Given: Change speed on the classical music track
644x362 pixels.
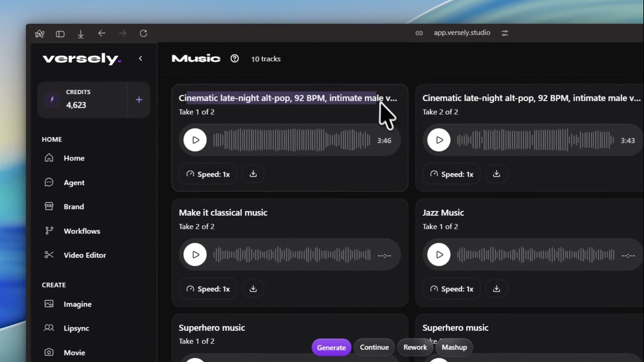Looking at the screenshot, I should click(x=208, y=289).
